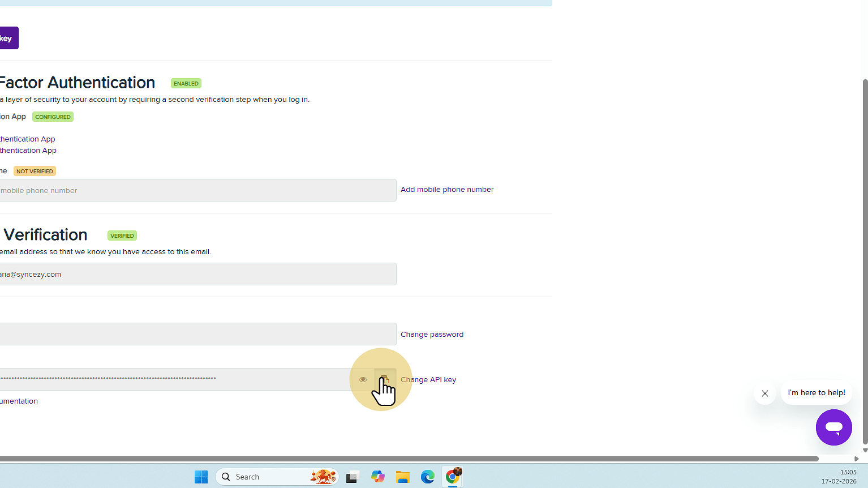Reveal the hidden API key with eye icon
The image size is (868, 488).
coord(363,379)
